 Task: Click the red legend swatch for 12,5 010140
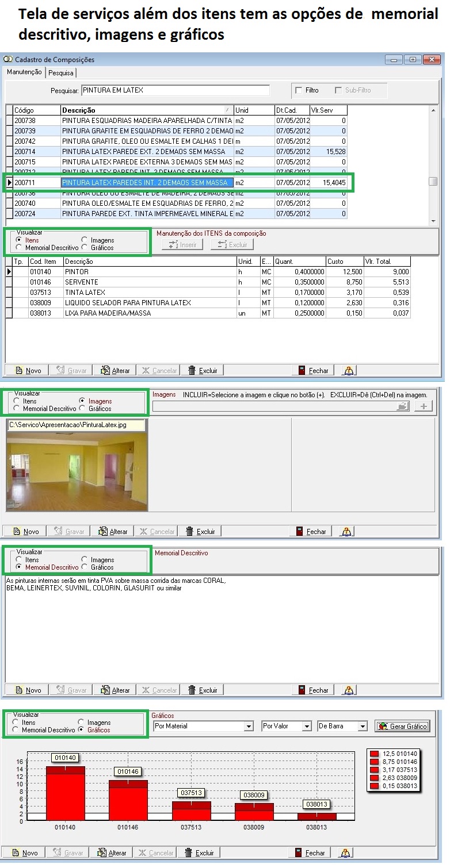point(374,753)
